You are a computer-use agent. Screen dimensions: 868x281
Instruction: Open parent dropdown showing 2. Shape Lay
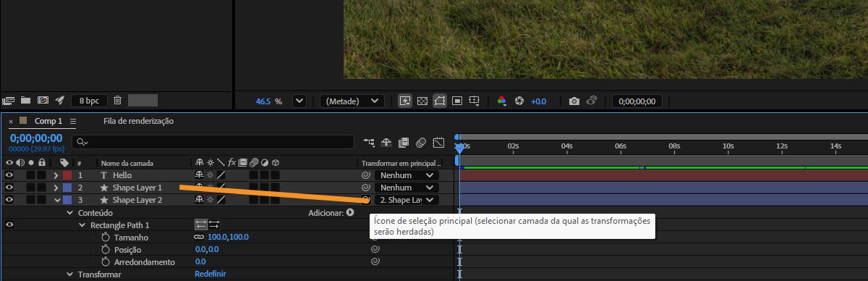pos(407,200)
